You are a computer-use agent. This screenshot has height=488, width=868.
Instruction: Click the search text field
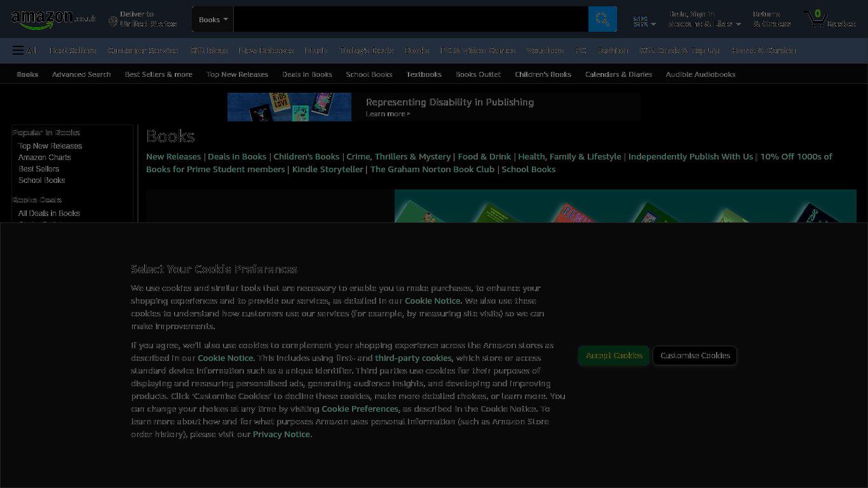point(410,19)
